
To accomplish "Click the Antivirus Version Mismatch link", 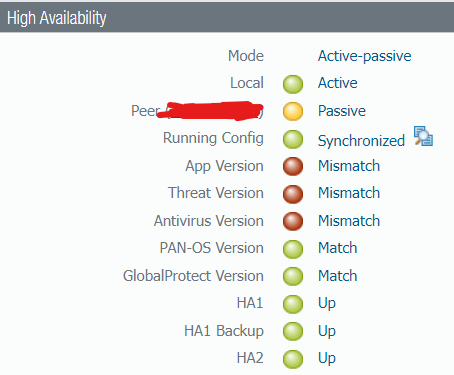I will click(349, 221).
